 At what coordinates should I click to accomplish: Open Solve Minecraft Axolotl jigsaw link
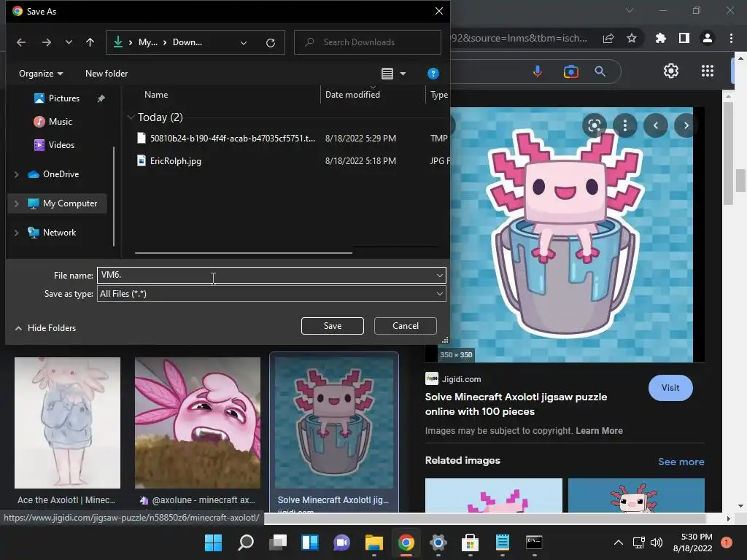516,404
